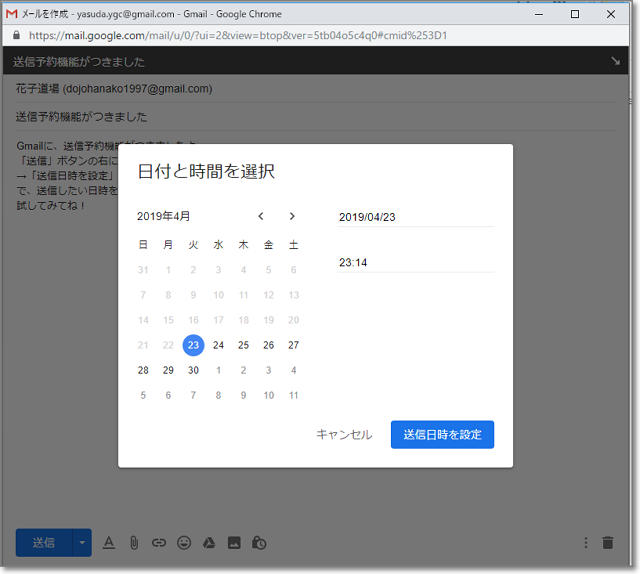Advance to the next month
Screen dimensions: 640x574
point(292,216)
